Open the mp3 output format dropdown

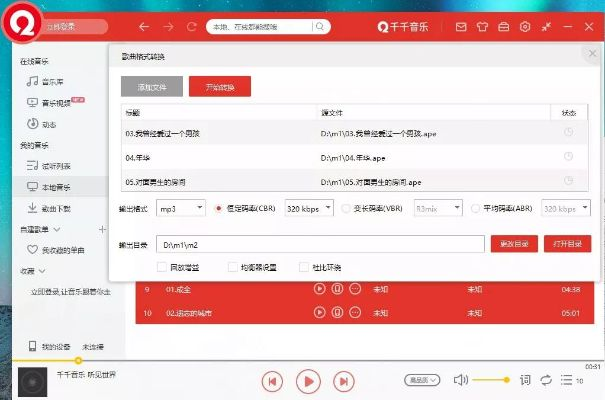(180, 208)
